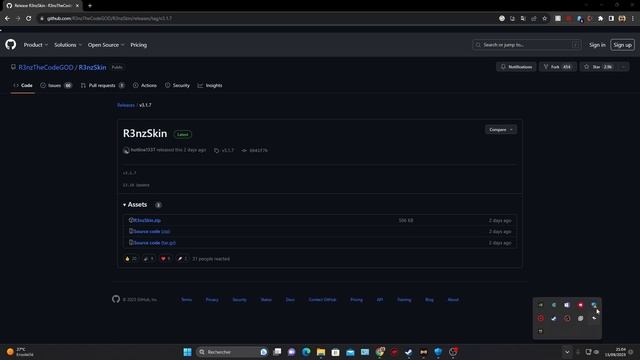Open Task View from the taskbar
The width and height of the screenshot is (640, 360).
[277, 352]
